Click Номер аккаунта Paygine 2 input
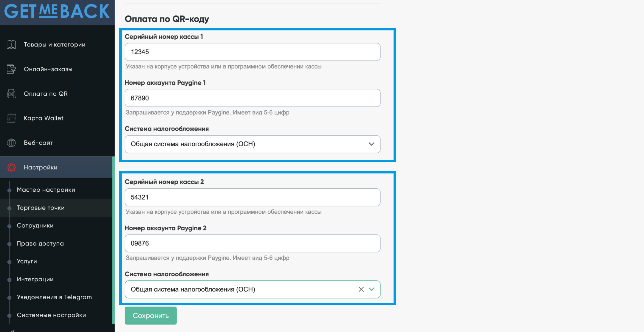 252,243
